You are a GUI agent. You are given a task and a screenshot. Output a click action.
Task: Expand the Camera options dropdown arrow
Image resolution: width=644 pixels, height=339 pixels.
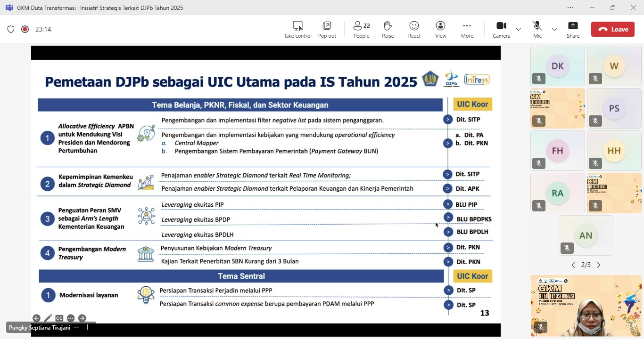click(x=519, y=29)
